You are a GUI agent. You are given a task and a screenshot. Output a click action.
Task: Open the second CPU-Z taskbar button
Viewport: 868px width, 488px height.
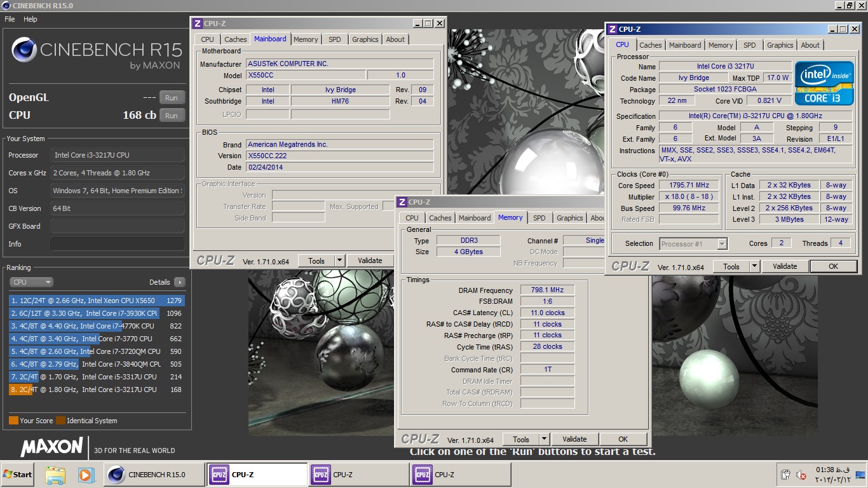(359, 475)
